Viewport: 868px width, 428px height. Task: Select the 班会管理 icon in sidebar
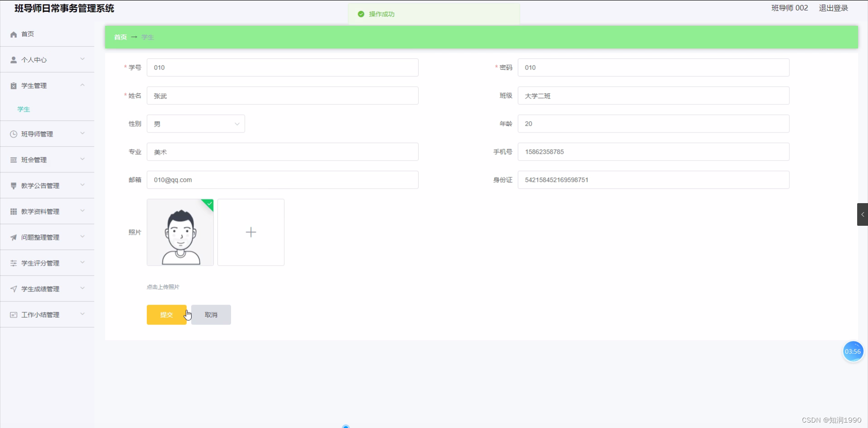[x=13, y=159]
